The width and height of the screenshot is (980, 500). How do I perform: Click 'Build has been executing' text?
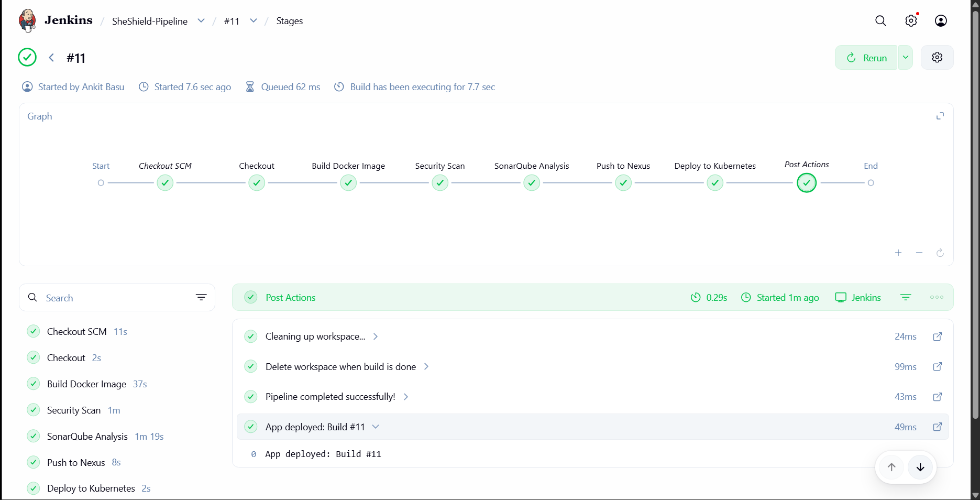[x=423, y=87]
